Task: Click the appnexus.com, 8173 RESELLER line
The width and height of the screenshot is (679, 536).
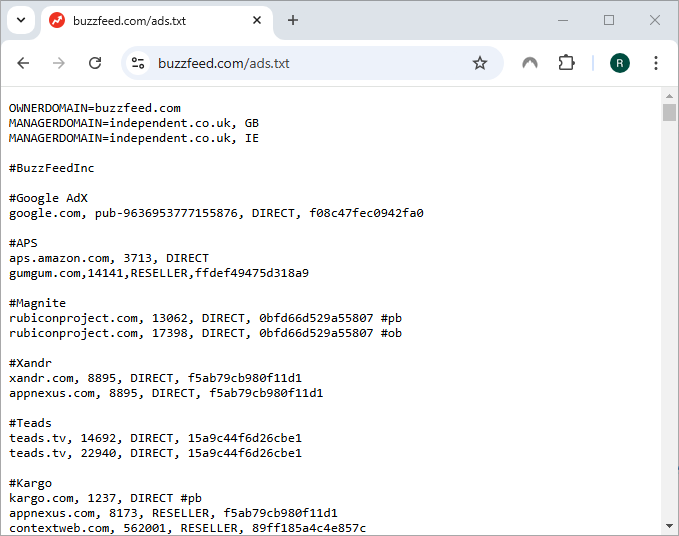Action: point(173,513)
